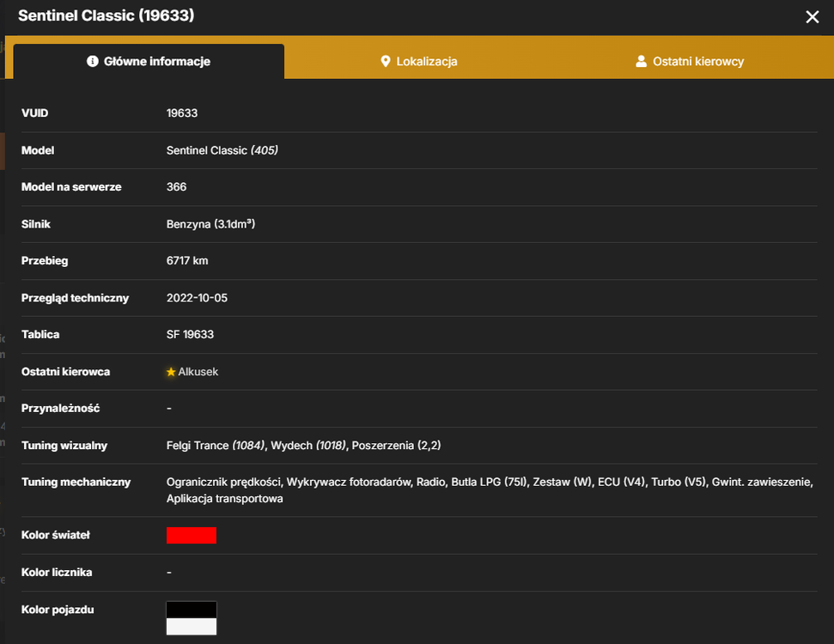The width and height of the screenshot is (834, 644).
Task: Click the Kolor licznika row label
Action: tap(57, 573)
